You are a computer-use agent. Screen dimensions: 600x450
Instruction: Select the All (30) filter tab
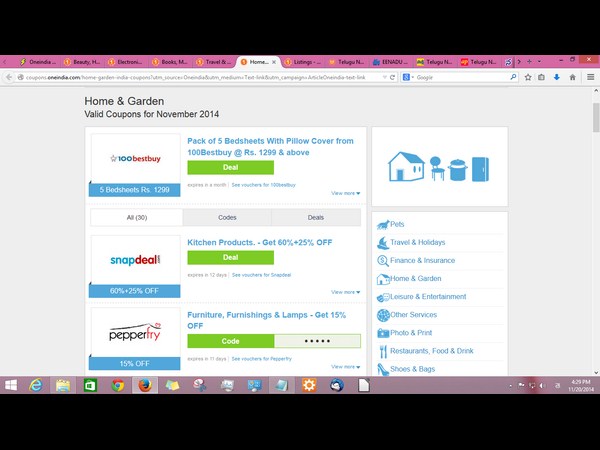136,217
